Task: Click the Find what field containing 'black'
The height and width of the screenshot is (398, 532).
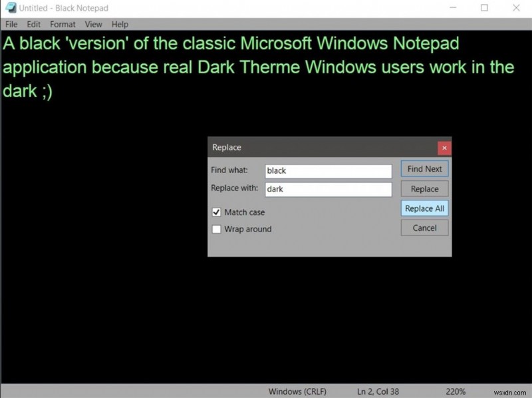Action: coord(328,171)
